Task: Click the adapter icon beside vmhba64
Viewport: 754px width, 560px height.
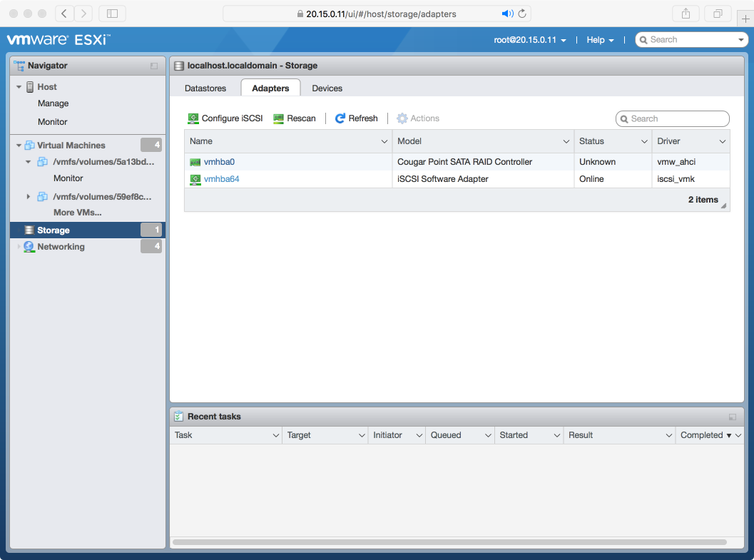Action: pos(195,178)
